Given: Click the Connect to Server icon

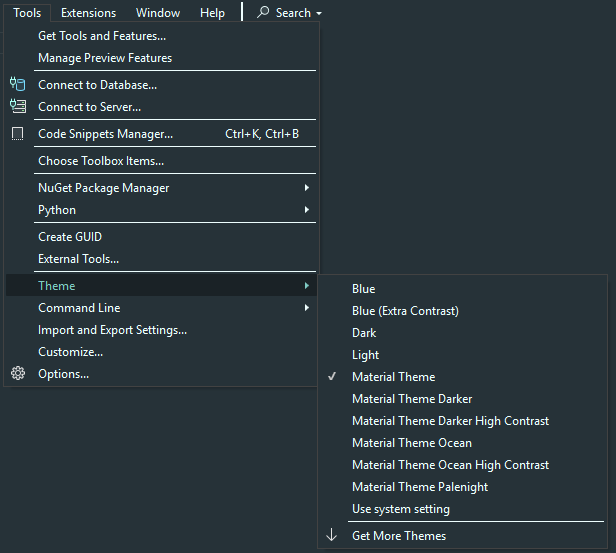Looking at the screenshot, I should (x=17, y=107).
